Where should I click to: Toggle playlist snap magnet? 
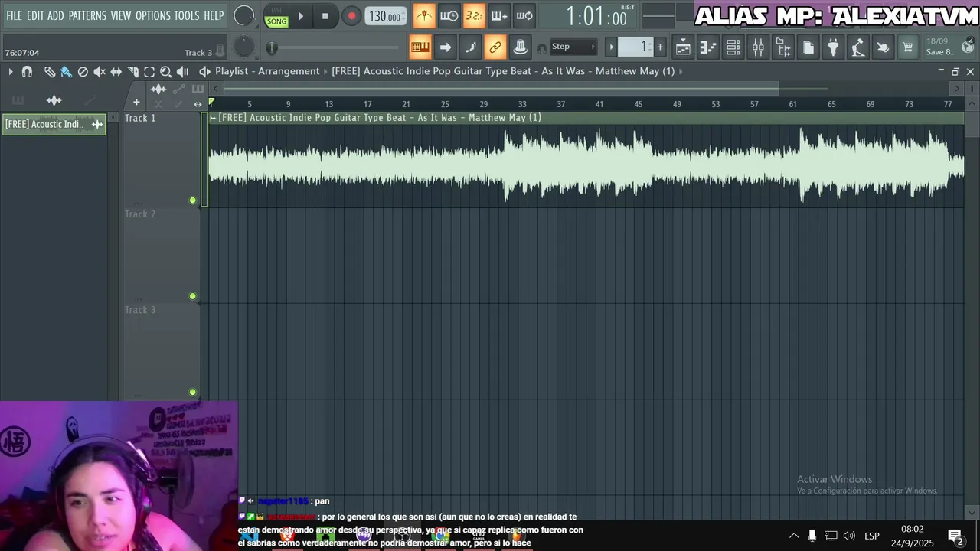27,71
